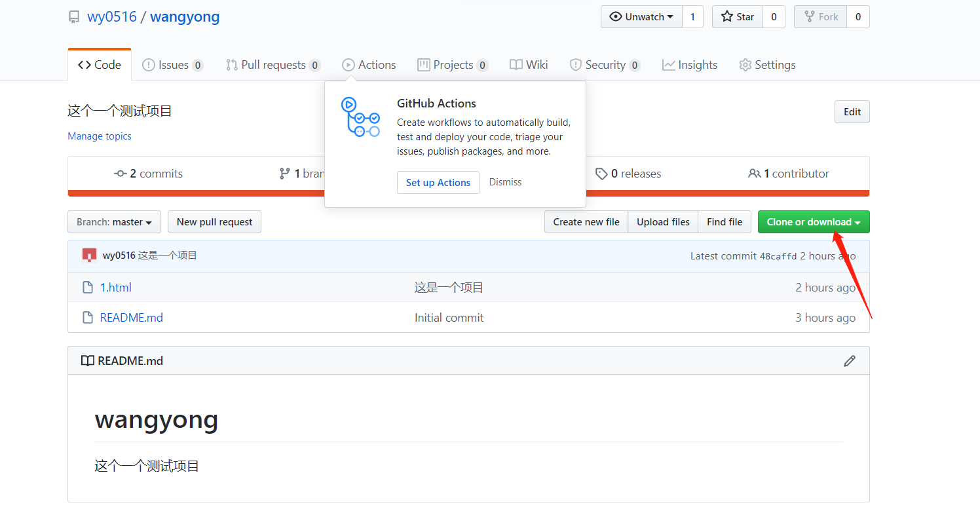Open the 1.html row commit message

pyautogui.click(x=449, y=288)
